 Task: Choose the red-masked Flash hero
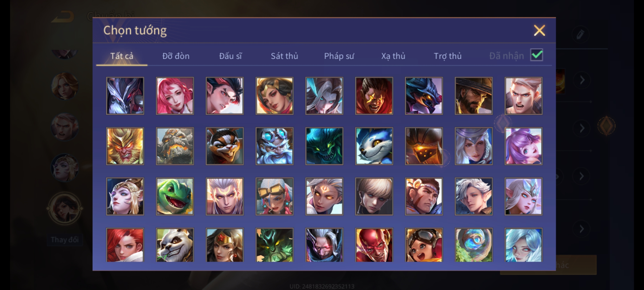(374, 245)
